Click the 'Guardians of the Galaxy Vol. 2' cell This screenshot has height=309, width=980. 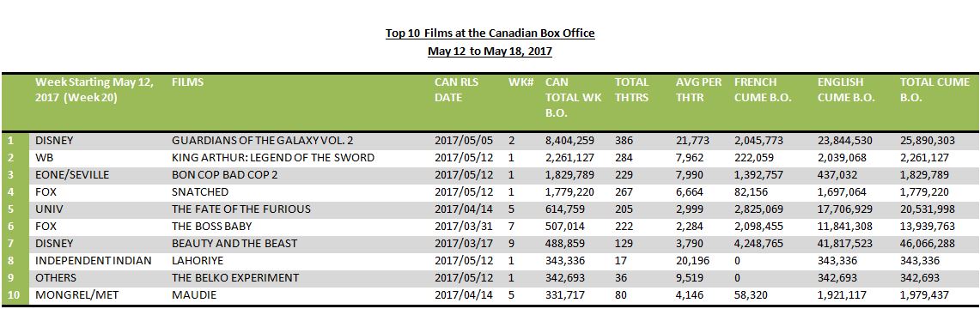[267, 141]
